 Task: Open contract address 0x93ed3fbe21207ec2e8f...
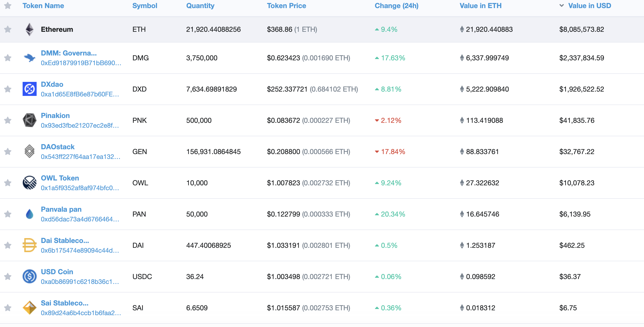(80, 126)
